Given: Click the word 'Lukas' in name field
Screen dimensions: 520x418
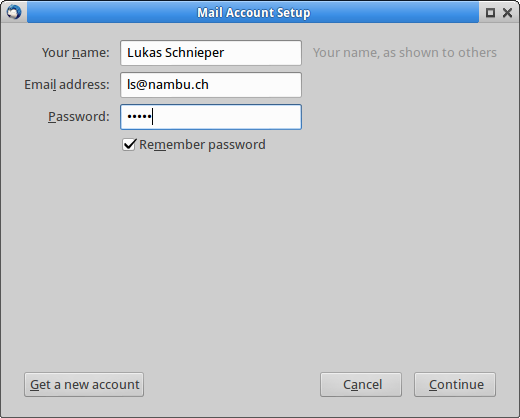Looking at the screenshot, I should tap(144, 53).
